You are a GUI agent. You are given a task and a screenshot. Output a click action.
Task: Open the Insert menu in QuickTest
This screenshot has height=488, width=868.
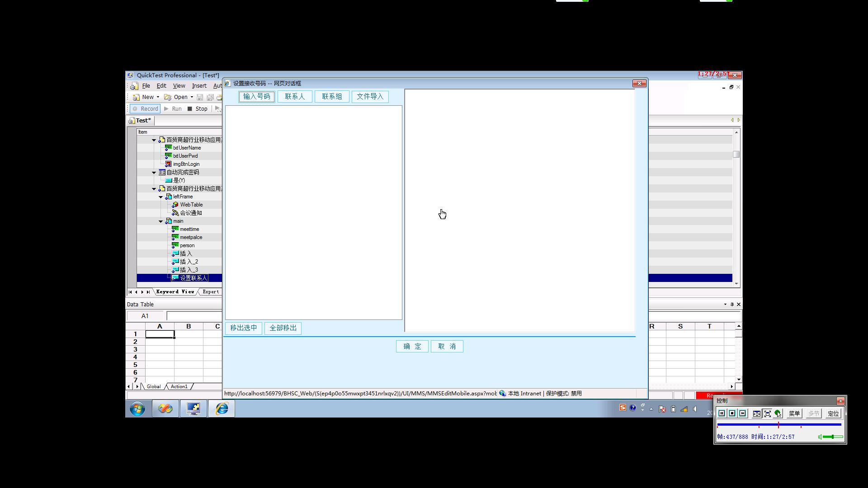click(199, 86)
